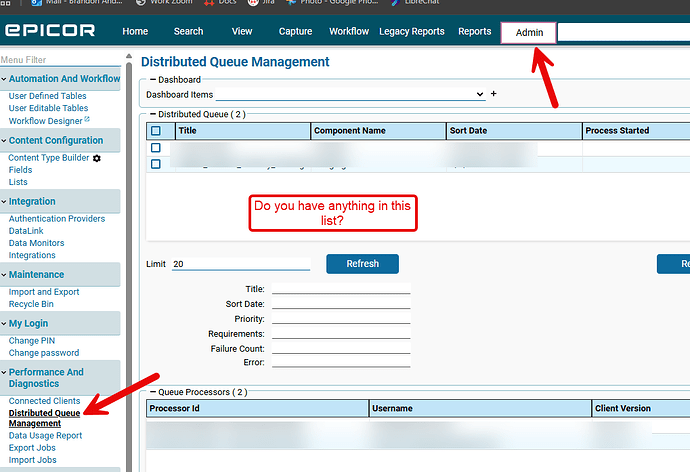
Task: Open the Home menu
Action: pyautogui.click(x=135, y=32)
